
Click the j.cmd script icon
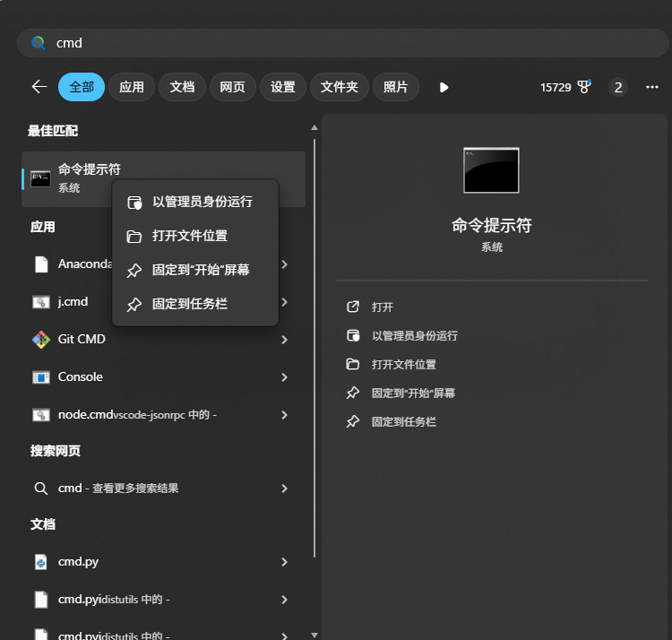pyautogui.click(x=41, y=302)
